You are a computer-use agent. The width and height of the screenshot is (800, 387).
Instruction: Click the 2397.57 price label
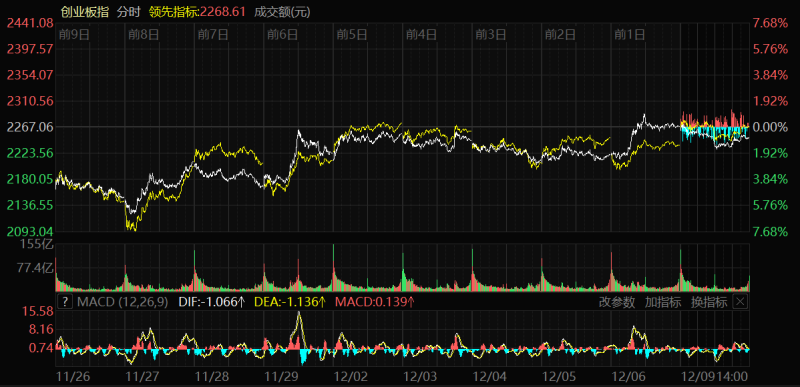[x=30, y=48]
